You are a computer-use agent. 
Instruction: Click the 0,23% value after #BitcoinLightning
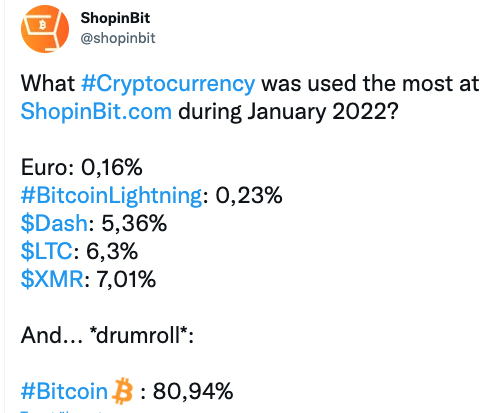coord(249,195)
